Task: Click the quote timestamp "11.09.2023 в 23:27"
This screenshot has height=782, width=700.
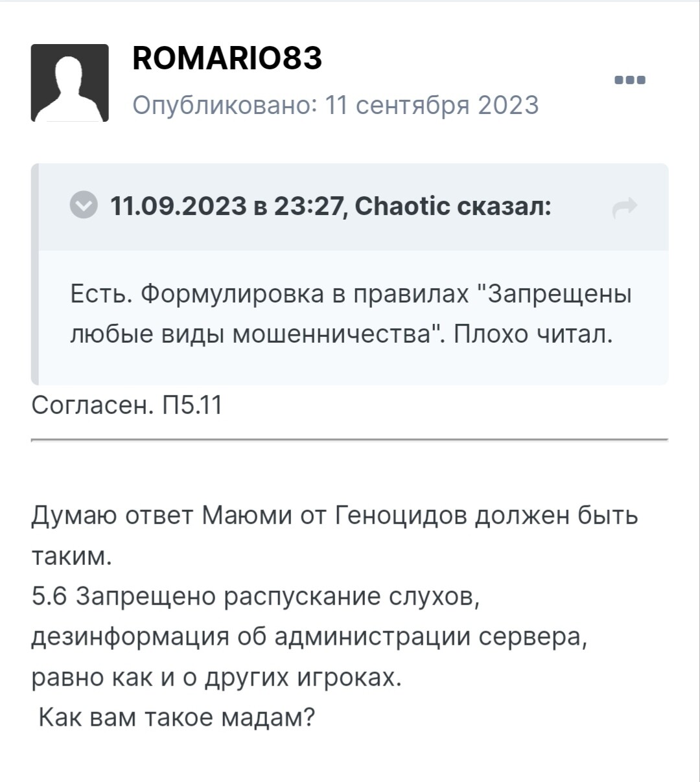Action: point(226,206)
